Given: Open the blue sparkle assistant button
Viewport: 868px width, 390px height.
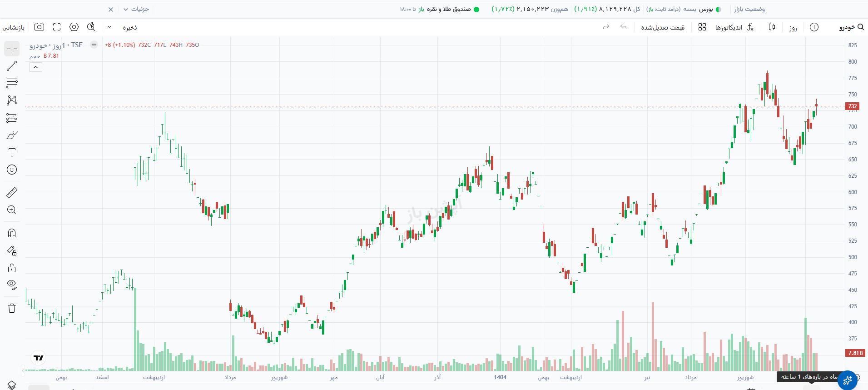Looking at the screenshot, I should coord(848,380).
